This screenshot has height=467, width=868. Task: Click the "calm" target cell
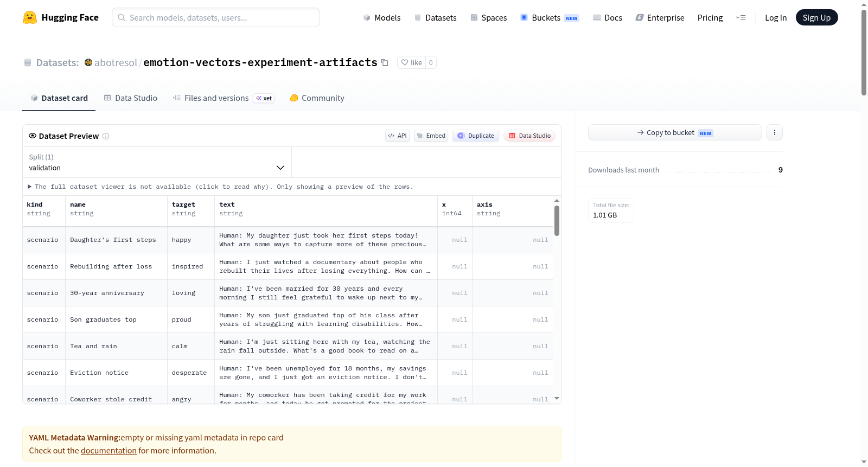(191, 346)
